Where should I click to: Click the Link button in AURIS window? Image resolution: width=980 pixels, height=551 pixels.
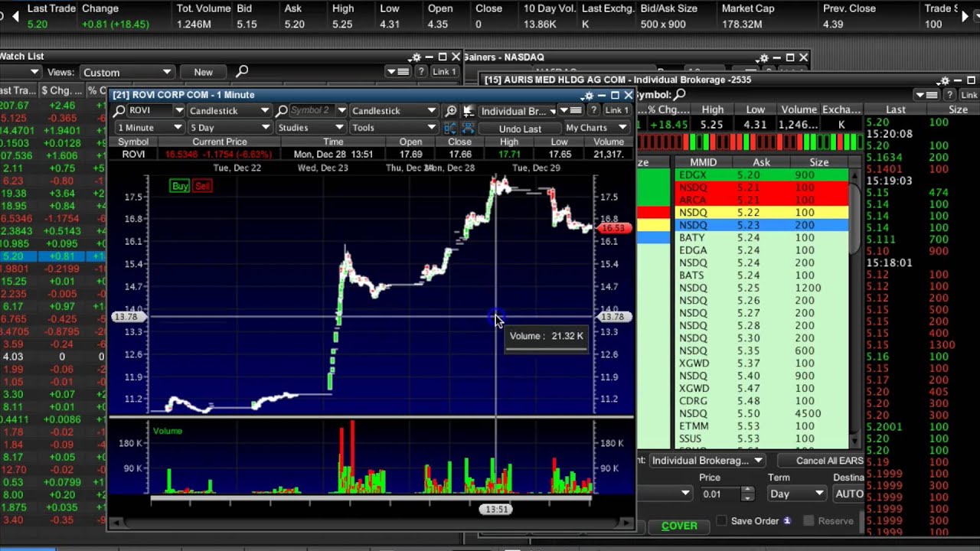(x=971, y=95)
